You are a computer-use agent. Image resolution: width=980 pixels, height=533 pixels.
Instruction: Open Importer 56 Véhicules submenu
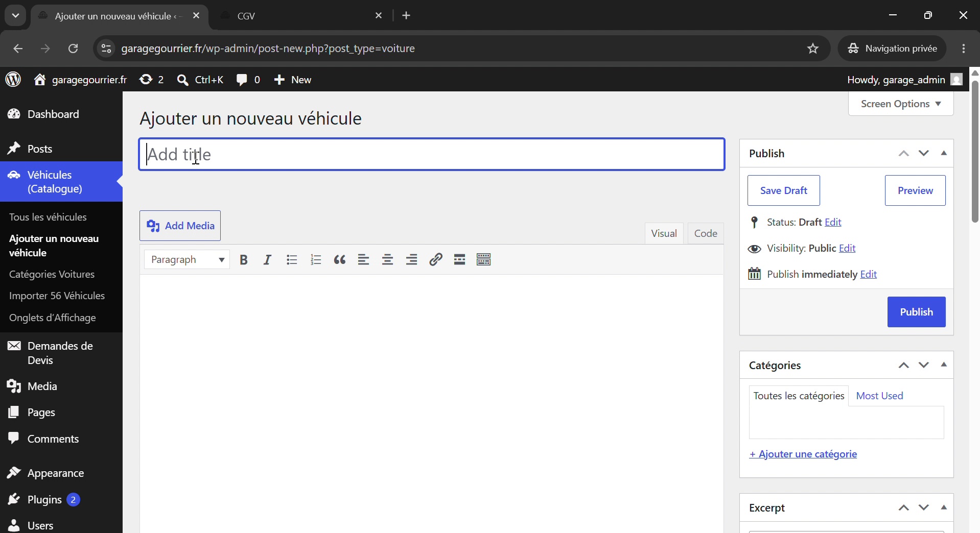[57, 296]
